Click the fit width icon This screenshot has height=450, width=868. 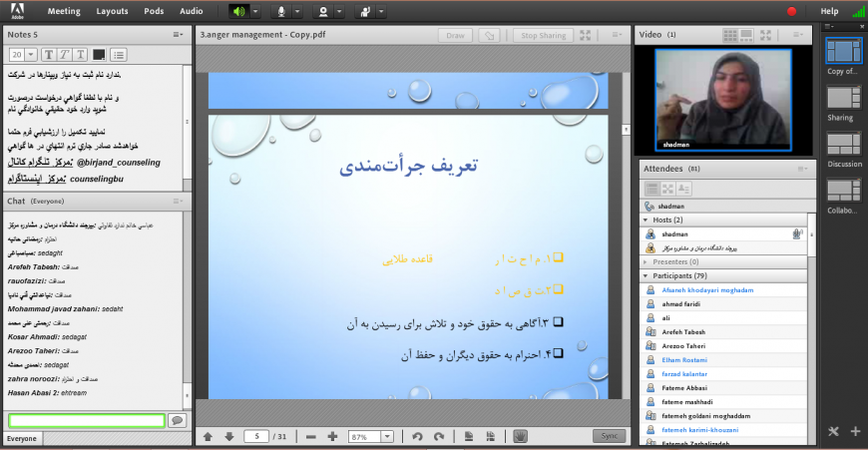coord(491,437)
